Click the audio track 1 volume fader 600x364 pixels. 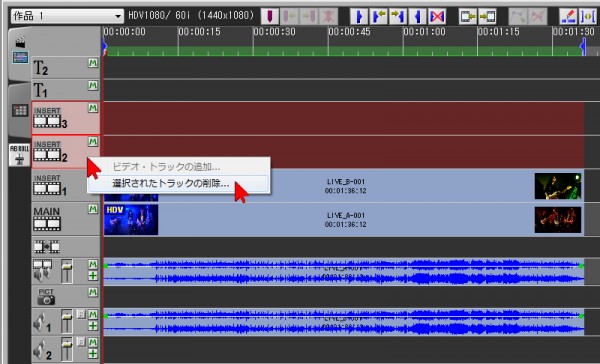tap(67, 321)
